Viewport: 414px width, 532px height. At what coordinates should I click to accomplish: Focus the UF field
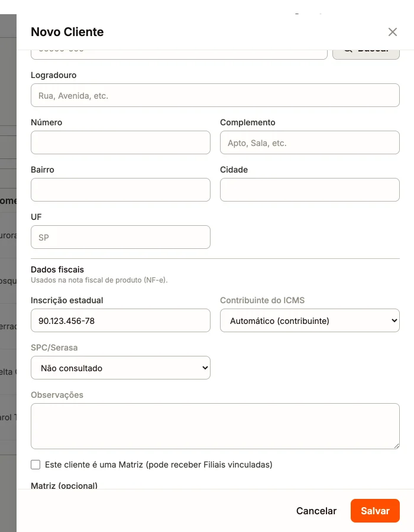[121, 237]
